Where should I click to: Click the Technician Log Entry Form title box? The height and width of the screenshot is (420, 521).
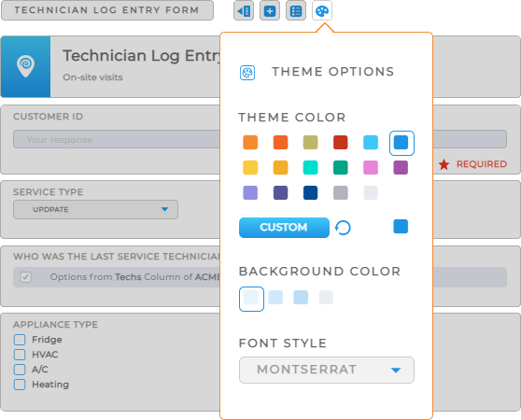(107, 10)
